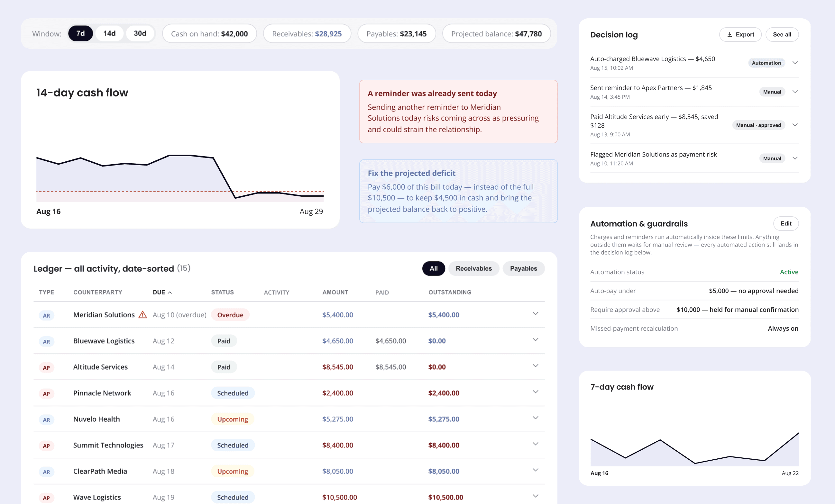Open See all in Decision log
The height and width of the screenshot is (504, 835).
coord(782,34)
